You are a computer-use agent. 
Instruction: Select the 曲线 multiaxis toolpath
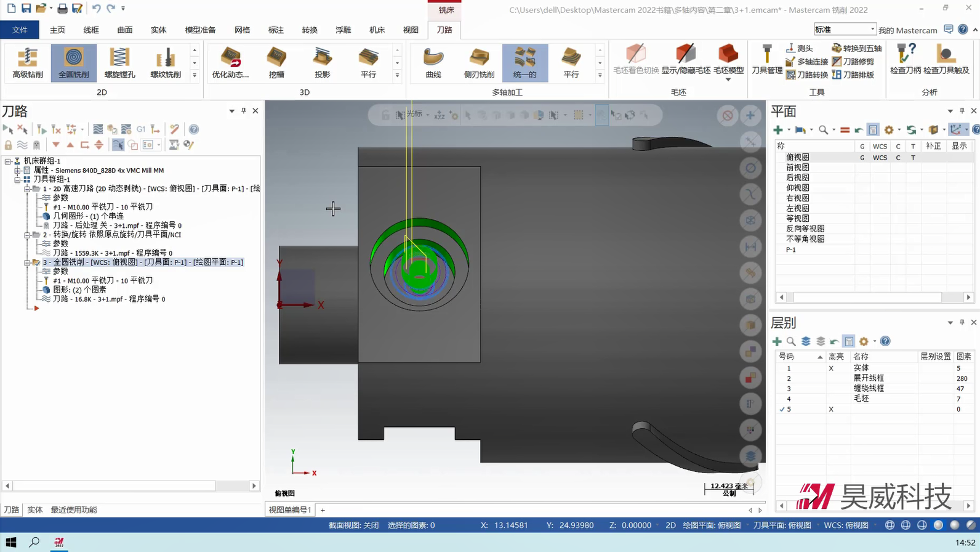click(x=433, y=63)
